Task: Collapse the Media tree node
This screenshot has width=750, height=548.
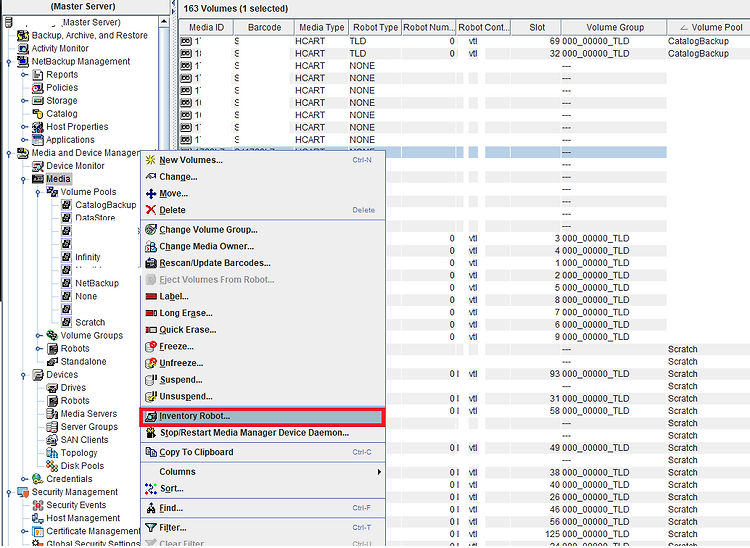Action: tap(23, 179)
